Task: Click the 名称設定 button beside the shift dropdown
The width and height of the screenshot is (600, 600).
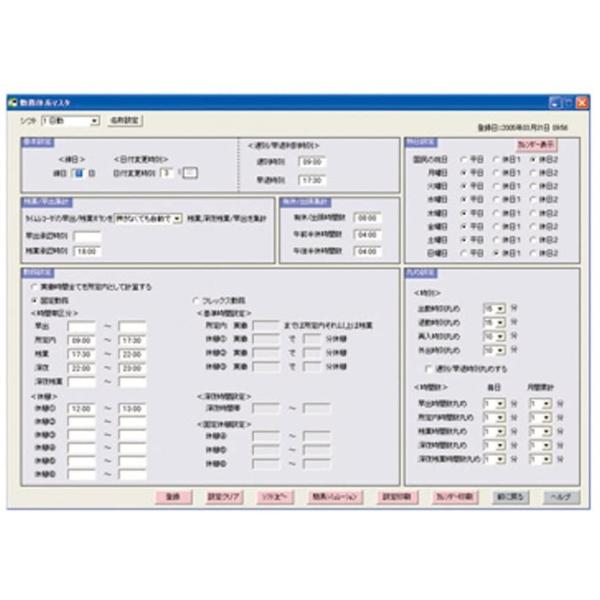Action: tap(124, 120)
